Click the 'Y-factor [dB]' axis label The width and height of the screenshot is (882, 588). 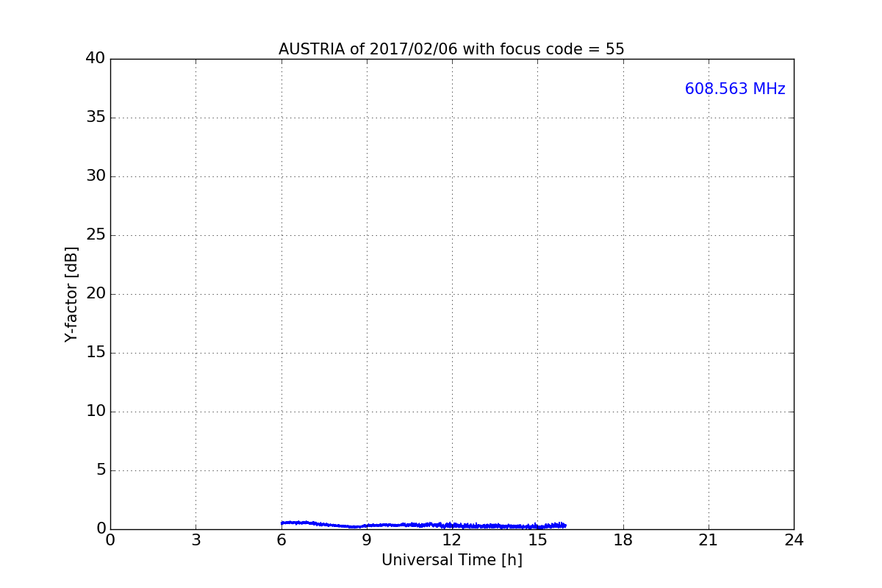71,294
